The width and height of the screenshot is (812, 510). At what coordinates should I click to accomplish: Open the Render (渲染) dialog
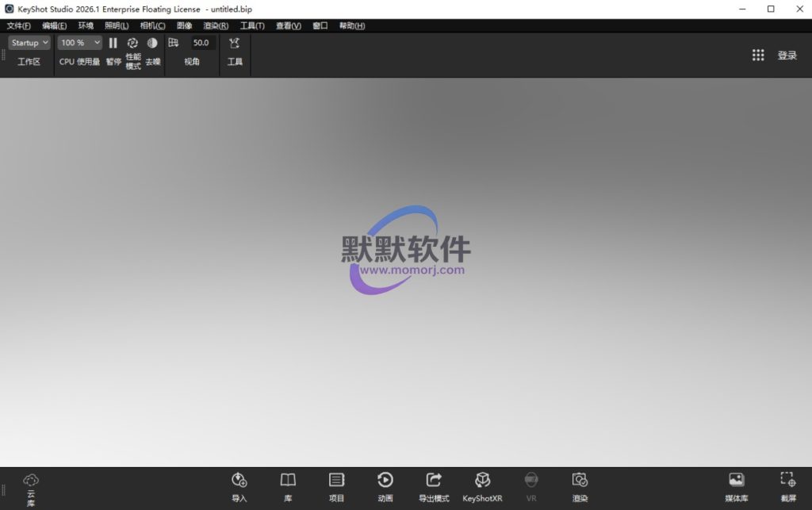click(580, 485)
